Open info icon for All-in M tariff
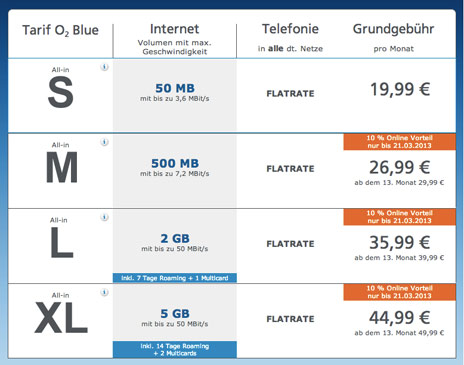The height and width of the screenshot is (365, 464). [104, 142]
